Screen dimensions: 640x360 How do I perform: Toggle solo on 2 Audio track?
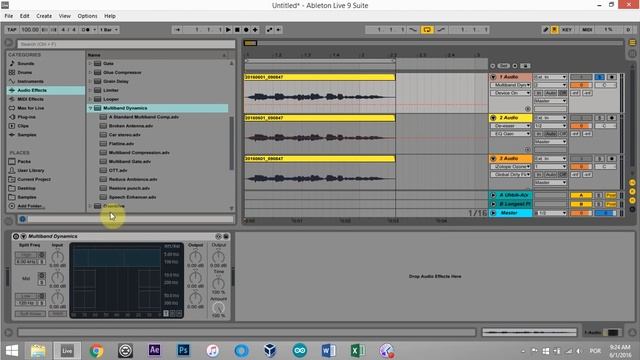pyautogui.click(x=600, y=118)
